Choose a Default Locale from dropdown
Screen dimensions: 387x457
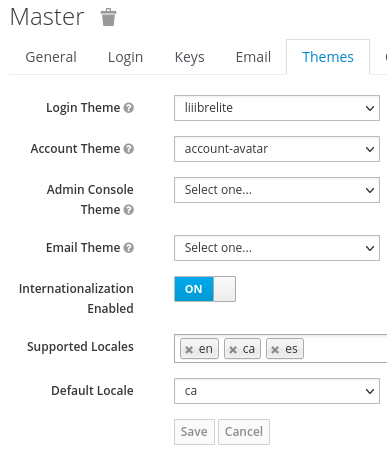pos(277,391)
